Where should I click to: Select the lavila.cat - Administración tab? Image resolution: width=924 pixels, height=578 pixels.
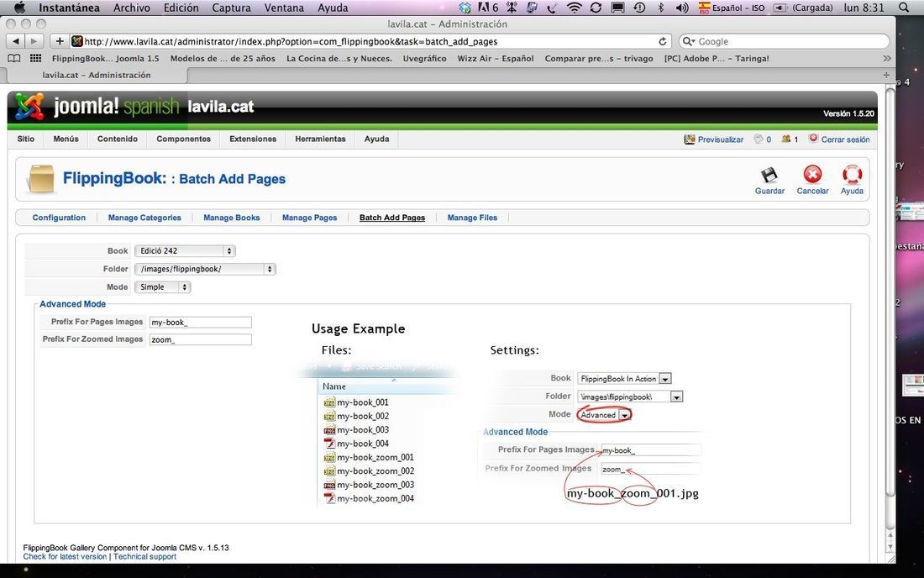coord(97,76)
